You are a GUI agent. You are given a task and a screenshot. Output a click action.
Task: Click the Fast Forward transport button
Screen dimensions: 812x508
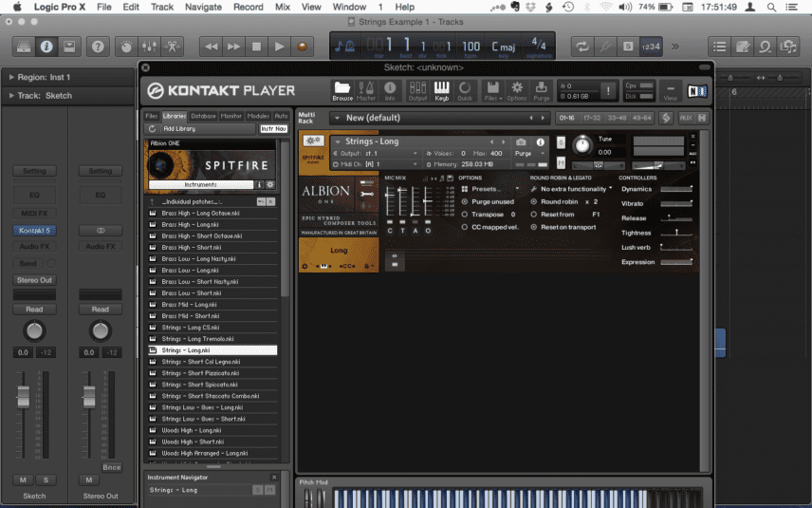pos(233,47)
